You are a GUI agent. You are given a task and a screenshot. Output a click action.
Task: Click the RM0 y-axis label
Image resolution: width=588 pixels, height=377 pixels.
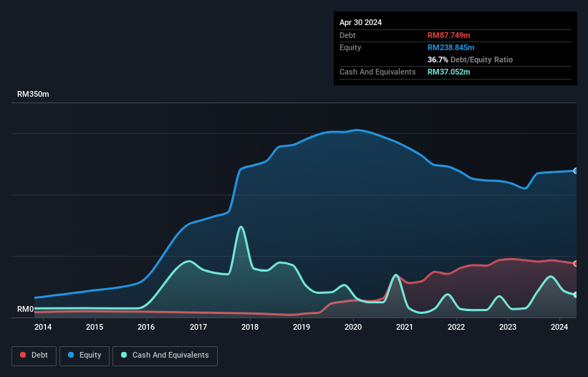point(25,309)
